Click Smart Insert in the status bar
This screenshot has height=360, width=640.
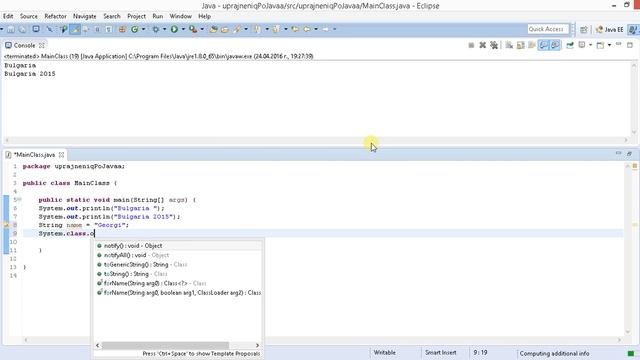pos(440,353)
